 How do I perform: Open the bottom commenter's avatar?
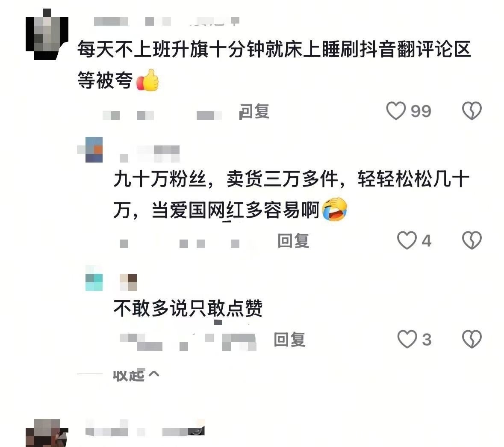[x=47, y=433]
